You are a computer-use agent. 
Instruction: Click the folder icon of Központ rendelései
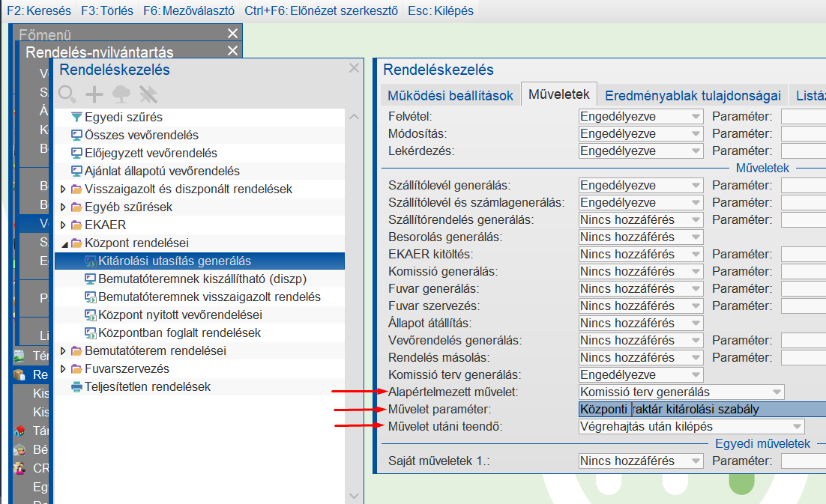coord(77,243)
